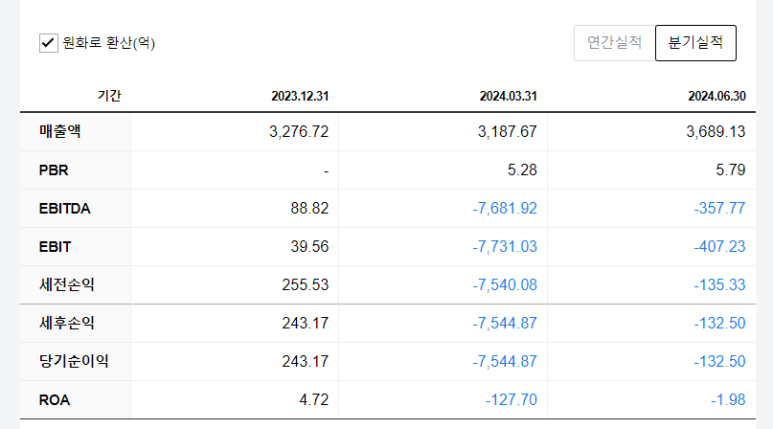The width and height of the screenshot is (773, 429).
Task: Select the EBIT row label
Action: click(x=55, y=247)
